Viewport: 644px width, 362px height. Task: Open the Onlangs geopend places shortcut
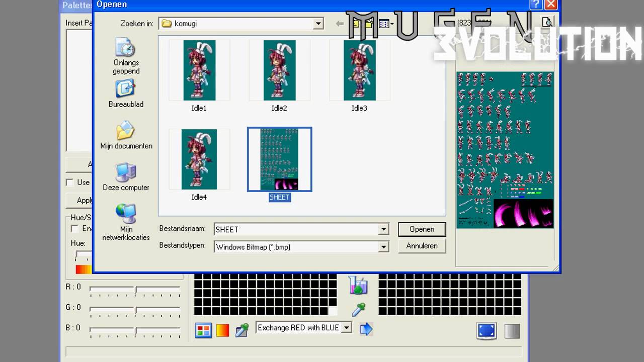point(126,56)
